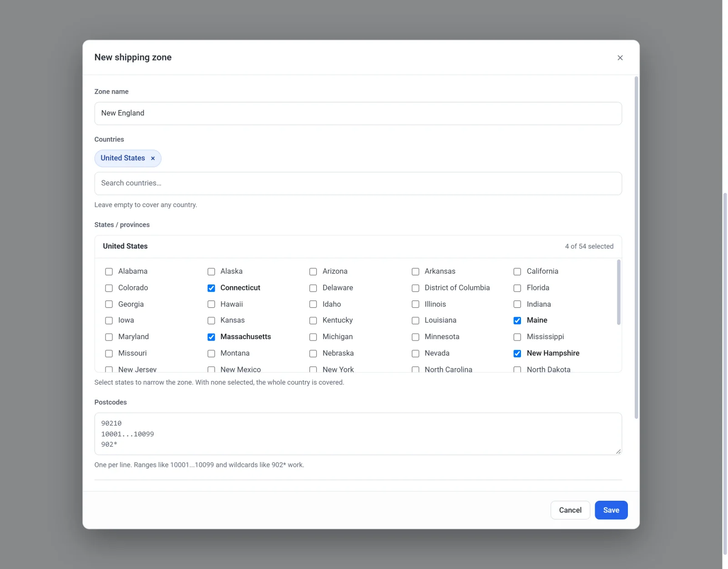
Task: Check the Alabama checkbox
Action: pyautogui.click(x=109, y=272)
